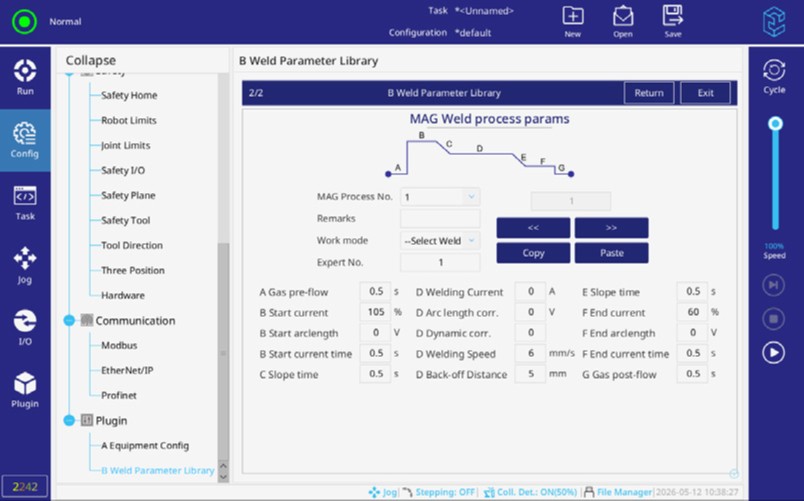Viewport: 804px width, 501px height.
Task: Open the Jog panel
Action: 25,265
